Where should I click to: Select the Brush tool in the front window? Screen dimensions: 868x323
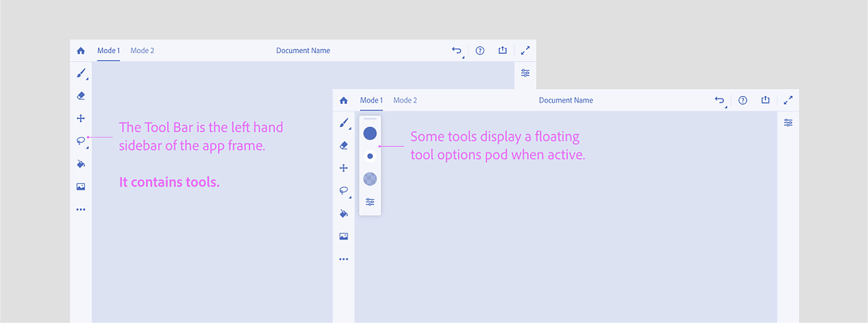pyautogui.click(x=343, y=123)
